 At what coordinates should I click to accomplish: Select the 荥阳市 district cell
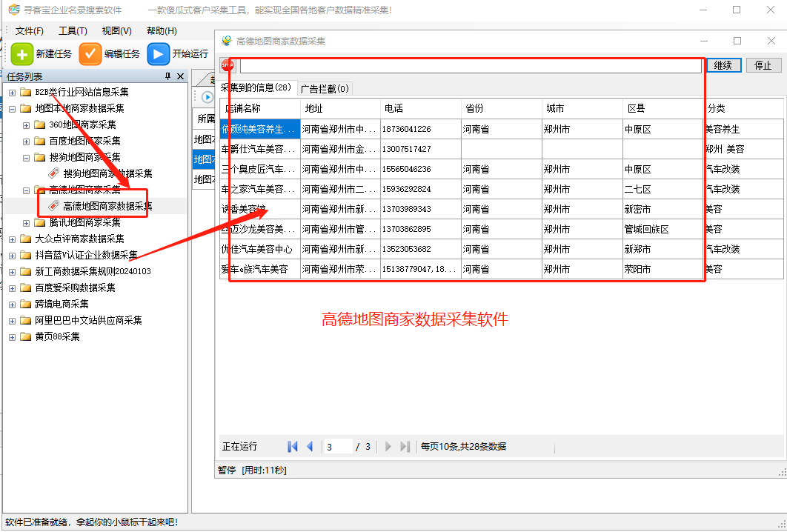663,269
